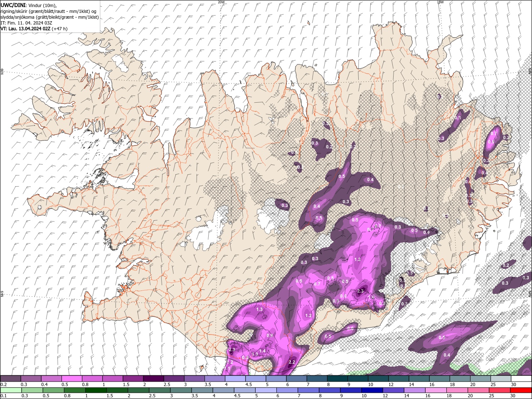Screen dimensions: 532x399
Task: Pick the lower legend swatch starting at 2
Action: [138, 390]
